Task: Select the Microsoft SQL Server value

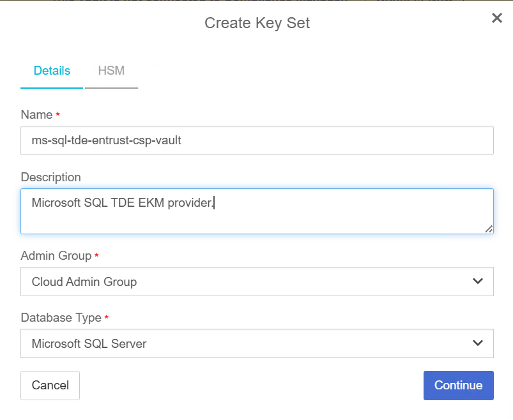Action: pos(256,343)
